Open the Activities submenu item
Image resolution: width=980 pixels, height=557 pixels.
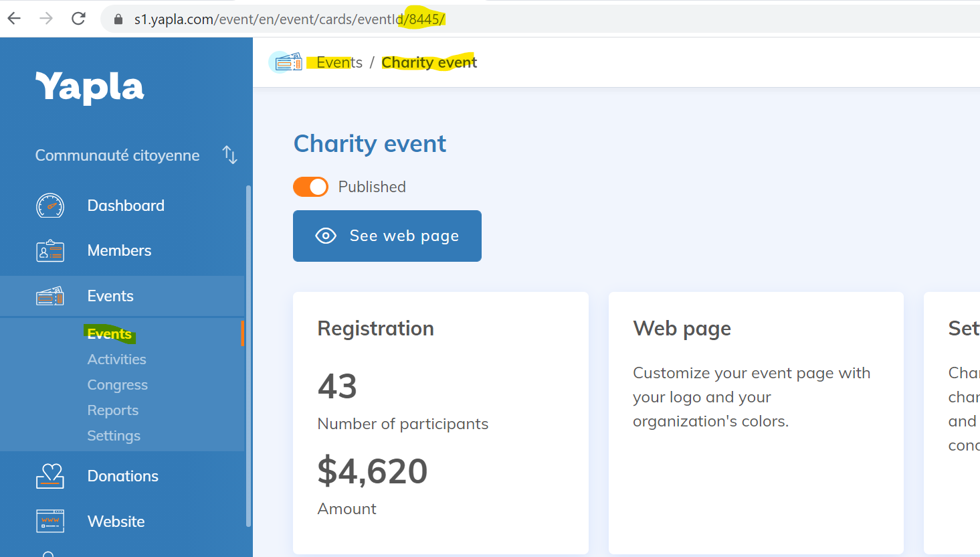tap(116, 360)
